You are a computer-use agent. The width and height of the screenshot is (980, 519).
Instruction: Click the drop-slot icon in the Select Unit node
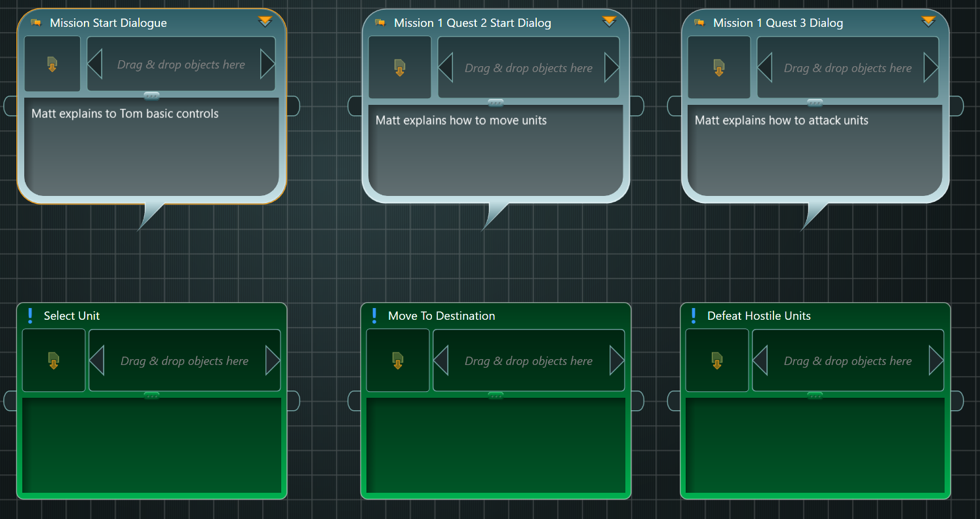[x=54, y=360]
